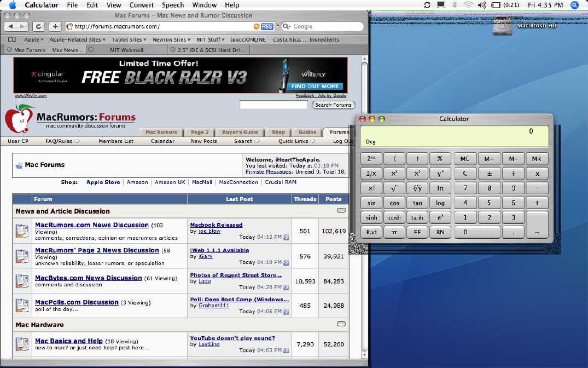Screen dimensions: 588x368
Task: Click the x factorial key in Calculator
Action: click(371, 188)
